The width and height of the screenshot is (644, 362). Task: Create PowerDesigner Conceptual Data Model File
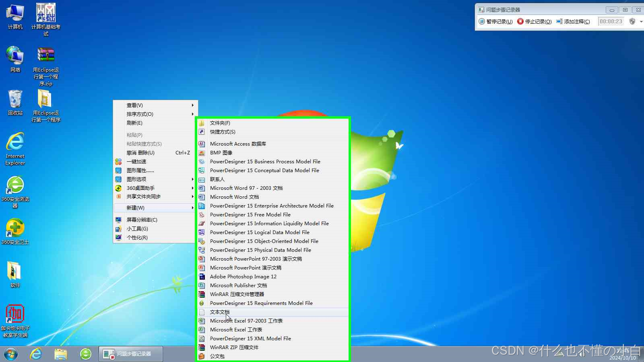(x=273, y=170)
